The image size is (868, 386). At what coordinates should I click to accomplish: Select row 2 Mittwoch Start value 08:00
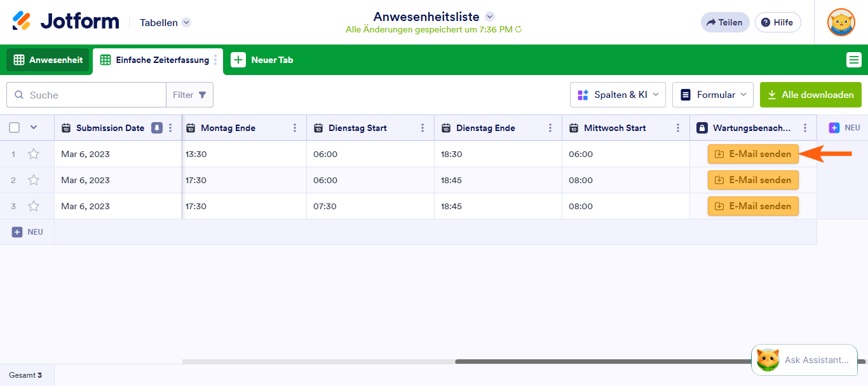click(626, 180)
